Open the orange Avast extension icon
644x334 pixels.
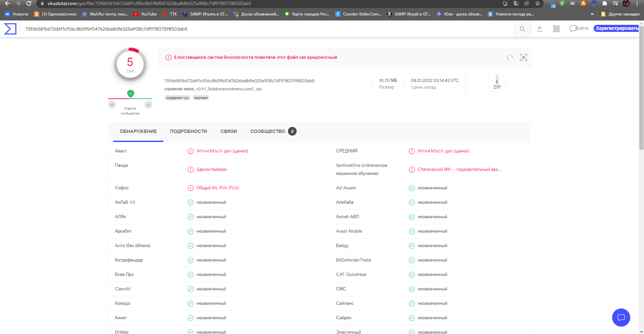583,3
